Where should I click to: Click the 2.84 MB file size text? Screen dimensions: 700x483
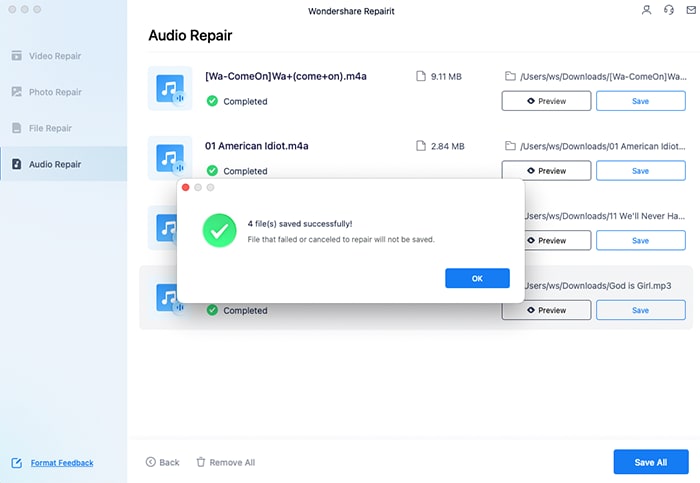point(447,146)
